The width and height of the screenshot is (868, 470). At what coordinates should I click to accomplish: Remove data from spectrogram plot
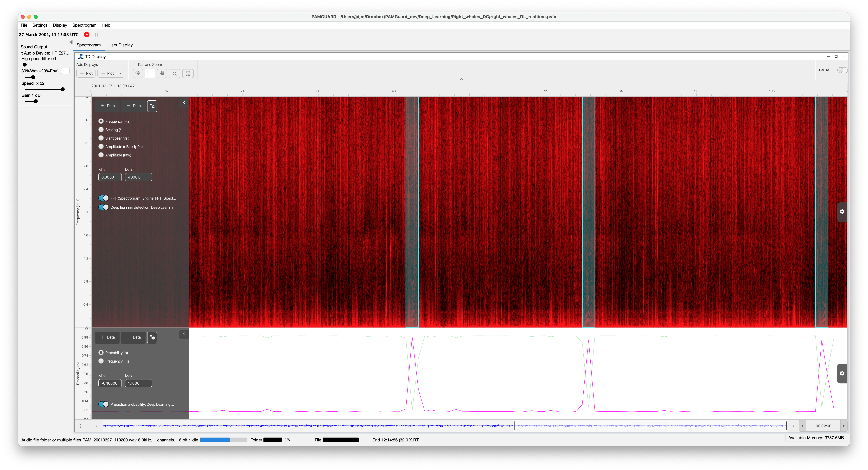(x=134, y=106)
